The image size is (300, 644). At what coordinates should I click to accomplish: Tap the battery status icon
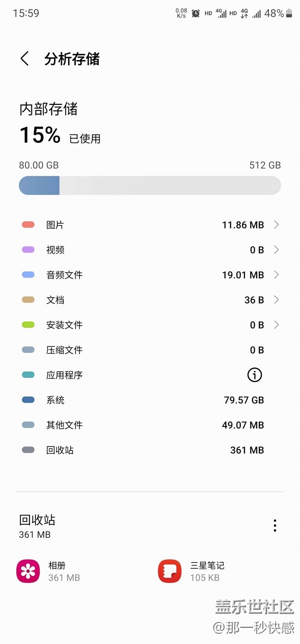(289, 13)
